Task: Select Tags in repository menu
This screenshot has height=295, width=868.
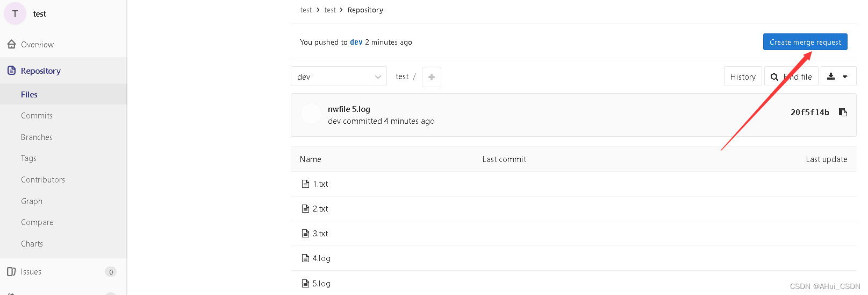Action: coord(28,158)
